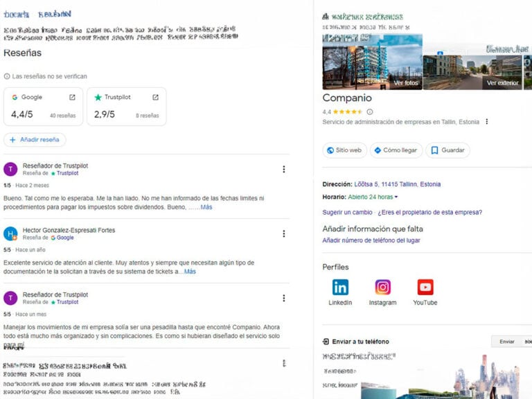The width and height of the screenshot is (532, 399).
Task: Click Hector Gonzalez-Espresati Fortes reviewer name
Action: (x=69, y=231)
